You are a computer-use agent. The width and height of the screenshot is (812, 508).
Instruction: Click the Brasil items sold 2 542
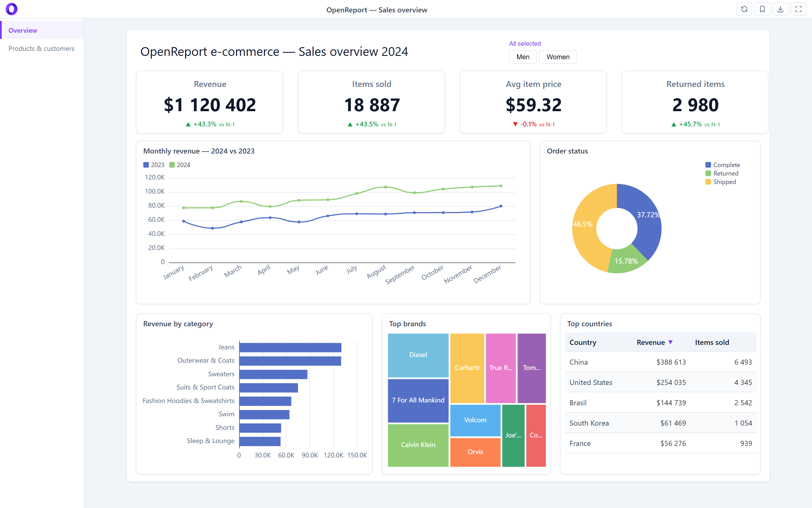click(743, 403)
